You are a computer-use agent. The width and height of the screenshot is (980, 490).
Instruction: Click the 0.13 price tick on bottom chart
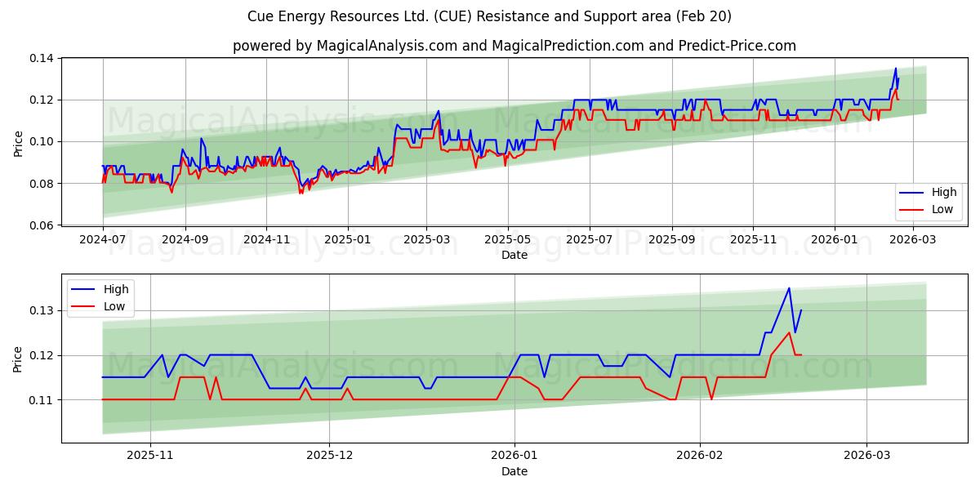pyautogui.click(x=42, y=311)
